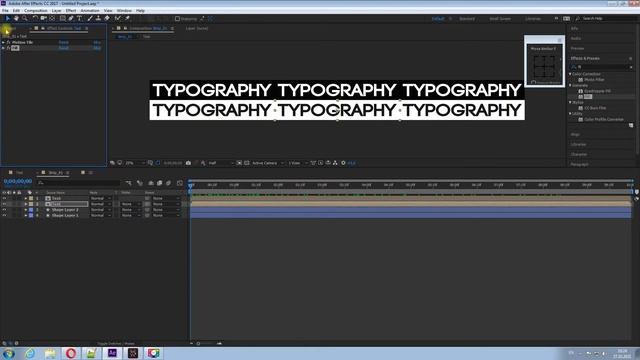Open the magnification ratio dropdown
Image resolution: width=640 pixels, height=360 pixels.
[x=135, y=163]
